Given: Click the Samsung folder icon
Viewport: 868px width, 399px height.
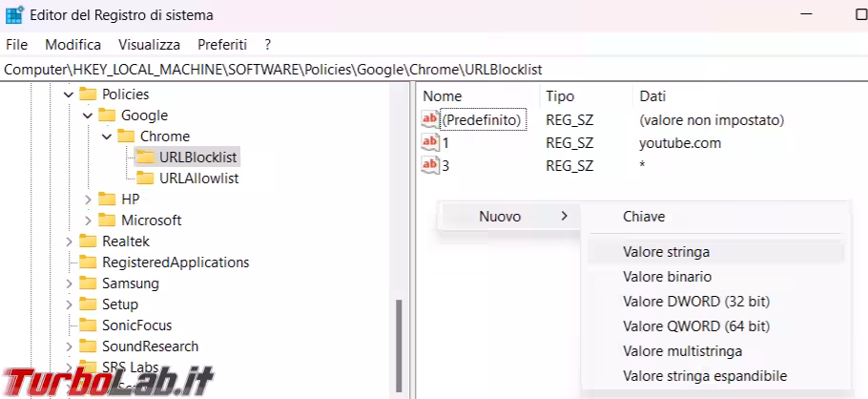Looking at the screenshot, I should pyautogui.click(x=88, y=283).
